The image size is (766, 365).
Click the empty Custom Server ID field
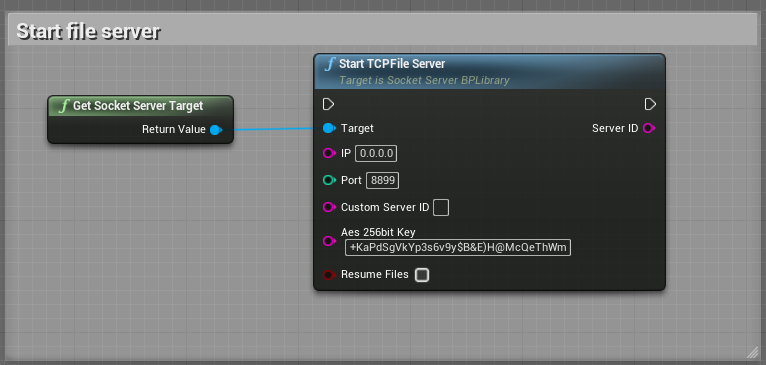tap(441, 207)
